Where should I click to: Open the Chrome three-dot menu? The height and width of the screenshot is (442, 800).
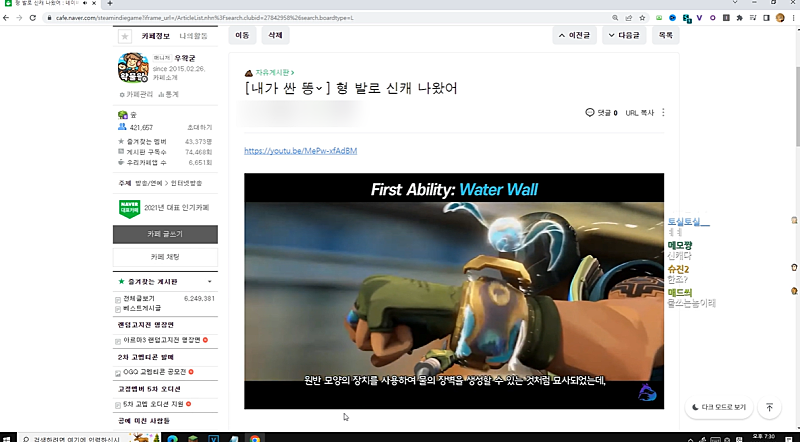point(793,18)
